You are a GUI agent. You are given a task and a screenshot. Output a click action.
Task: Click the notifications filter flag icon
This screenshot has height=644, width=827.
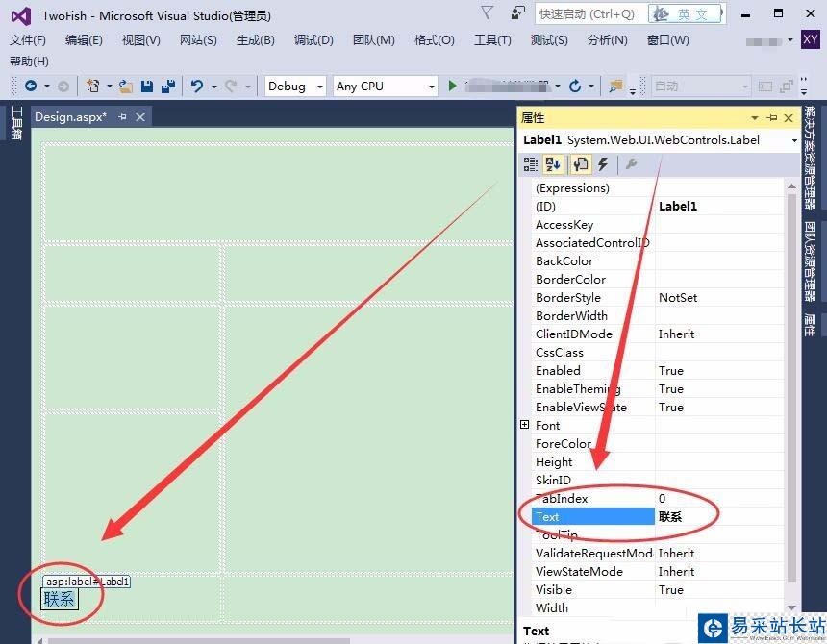(x=487, y=12)
